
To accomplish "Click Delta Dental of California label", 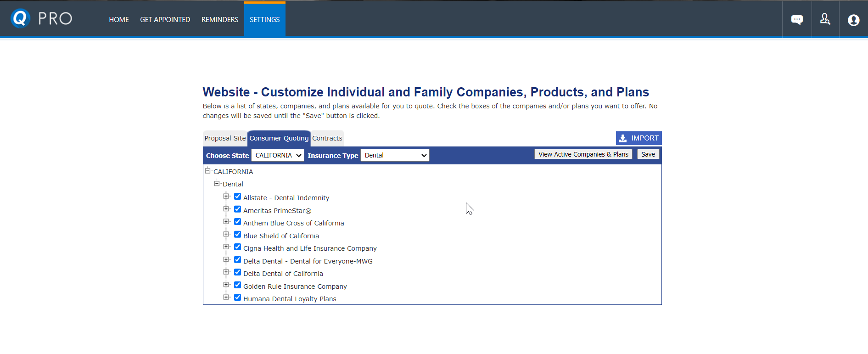I will (283, 274).
